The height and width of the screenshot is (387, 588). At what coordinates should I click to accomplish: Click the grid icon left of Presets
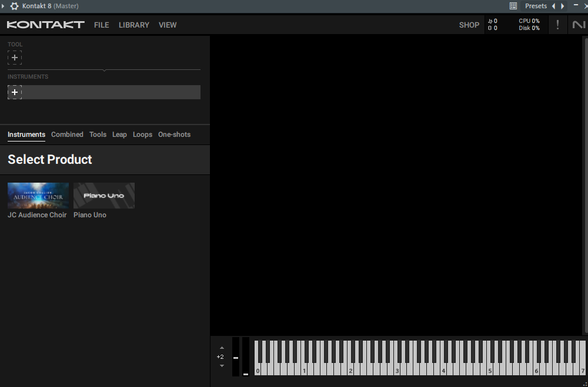pos(513,6)
